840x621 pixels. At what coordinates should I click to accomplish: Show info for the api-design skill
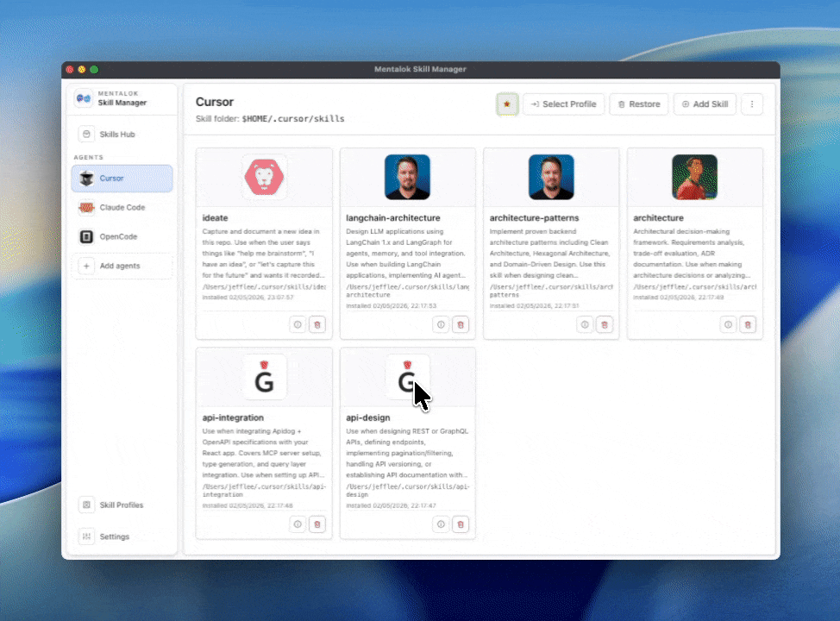(x=441, y=524)
